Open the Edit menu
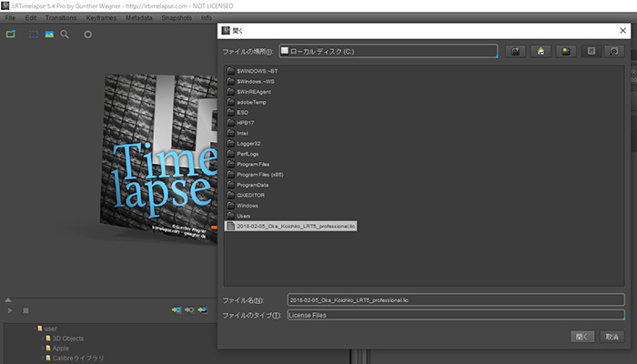Screen dimensions: 637x364 tap(30, 18)
